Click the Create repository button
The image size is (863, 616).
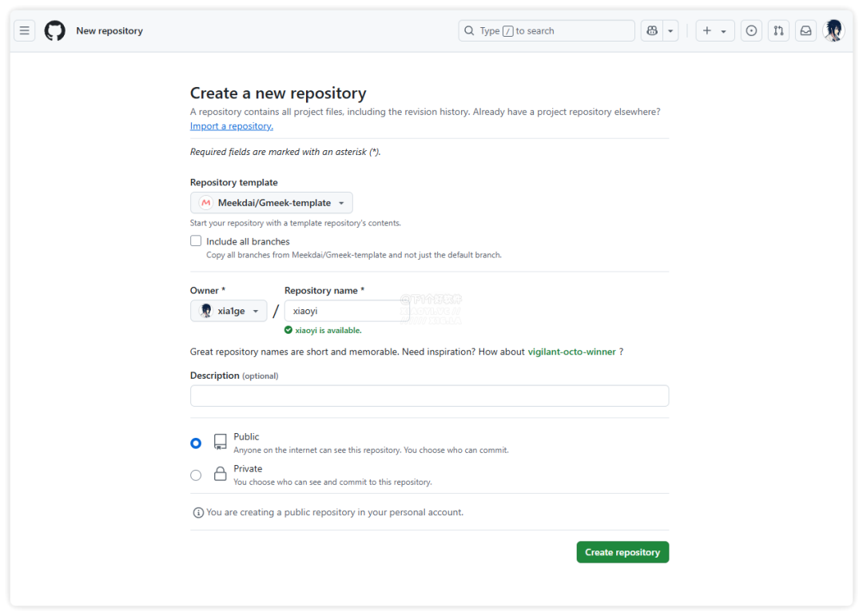622,552
